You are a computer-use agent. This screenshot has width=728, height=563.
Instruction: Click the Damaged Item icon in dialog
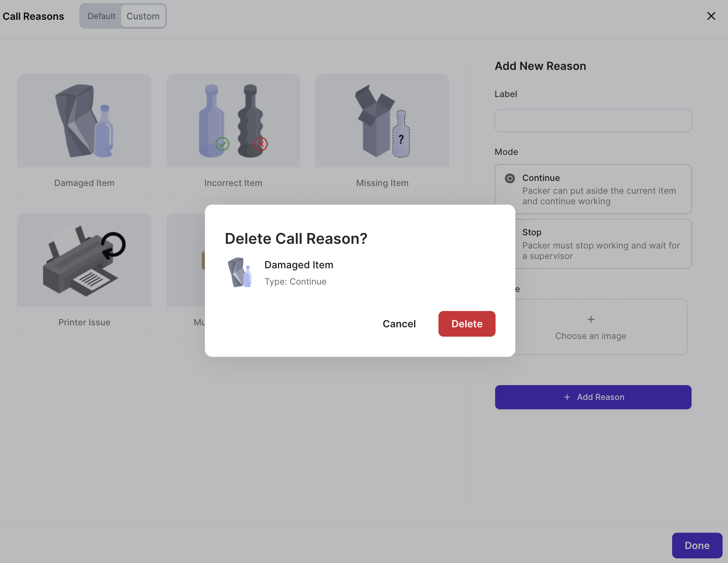click(239, 273)
